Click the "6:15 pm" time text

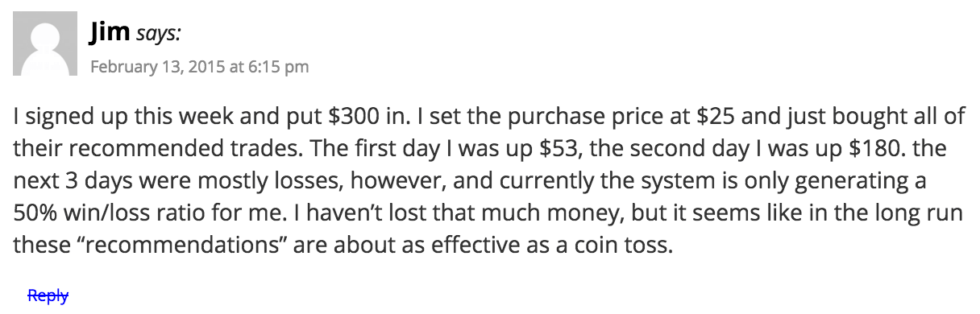click(x=280, y=66)
